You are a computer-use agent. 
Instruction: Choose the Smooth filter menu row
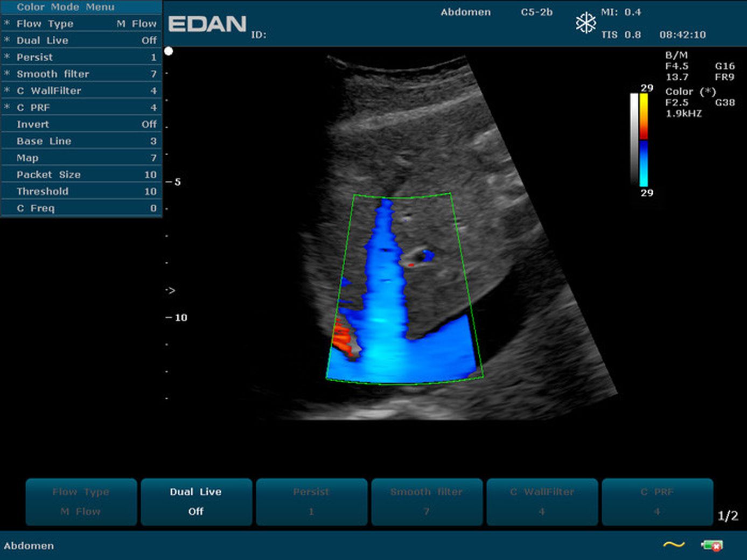pos(81,74)
